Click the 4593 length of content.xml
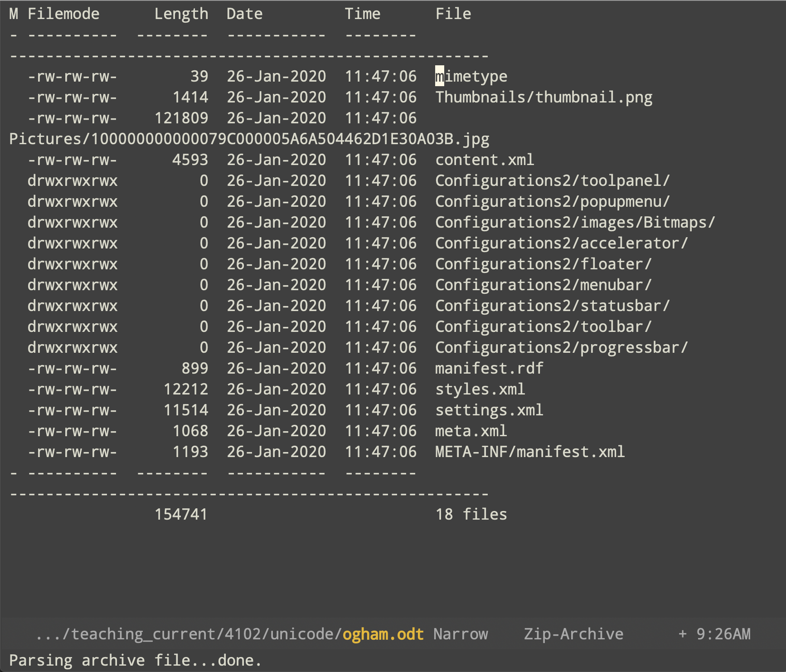786x672 pixels. click(x=190, y=160)
